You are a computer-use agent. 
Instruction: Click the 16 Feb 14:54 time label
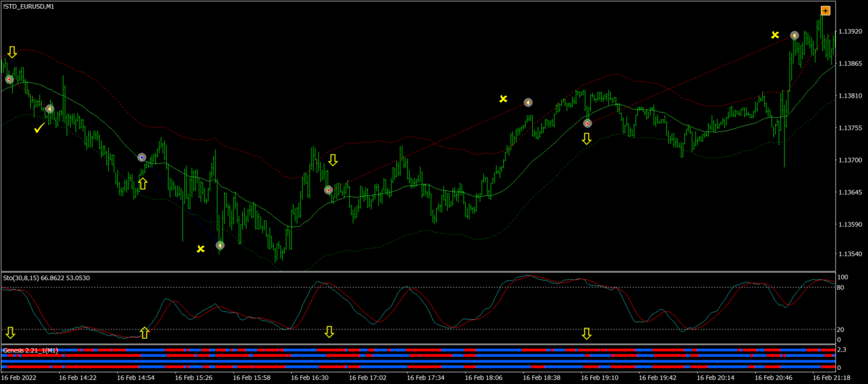click(136, 378)
